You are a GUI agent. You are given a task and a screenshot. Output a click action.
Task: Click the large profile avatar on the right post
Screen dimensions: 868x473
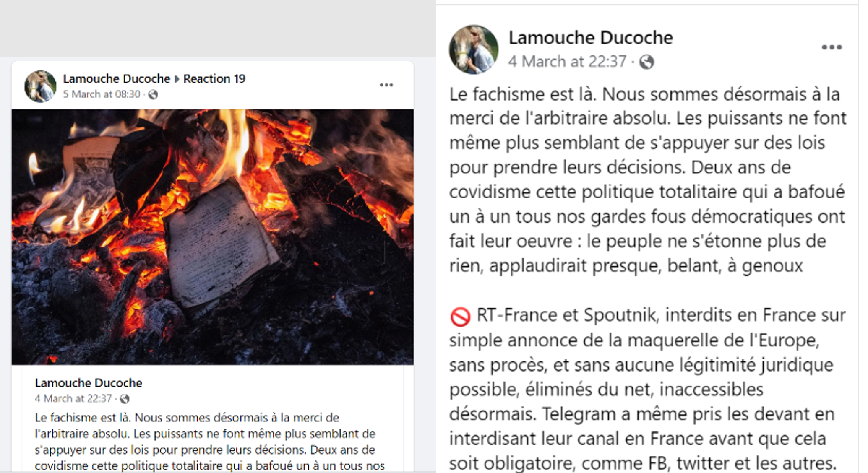tap(474, 49)
